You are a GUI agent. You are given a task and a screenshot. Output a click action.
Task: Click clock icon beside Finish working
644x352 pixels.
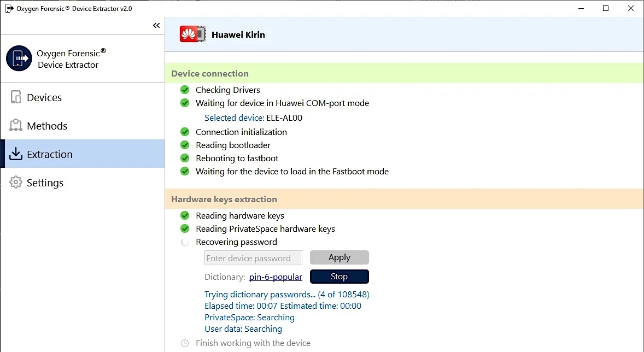pos(185,343)
